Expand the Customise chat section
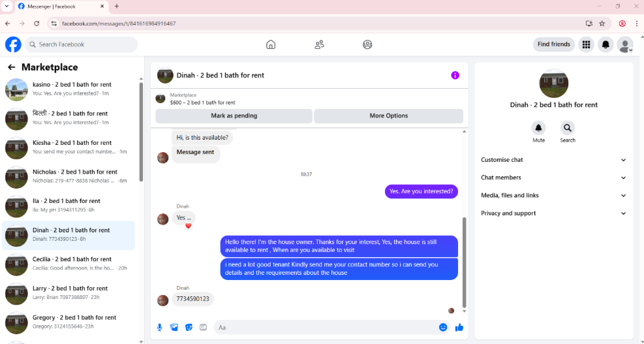 (x=554, y=160)
